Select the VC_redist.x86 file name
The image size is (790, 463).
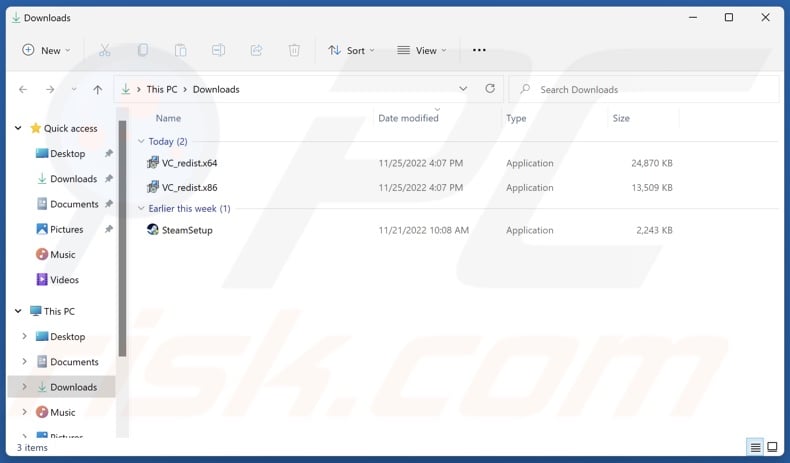click(189, 187)
